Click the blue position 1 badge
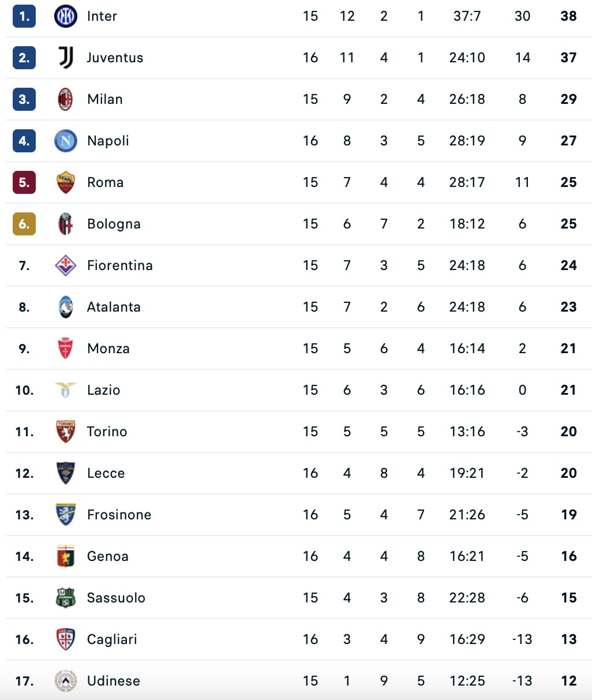The width and height of the screenshot is (592, 700). [24, 16]
